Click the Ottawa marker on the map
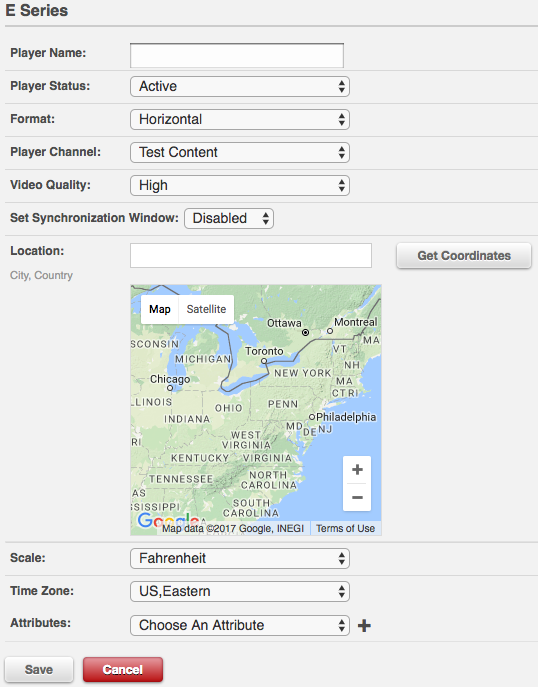The image size is (538, 687). (305, 333)
